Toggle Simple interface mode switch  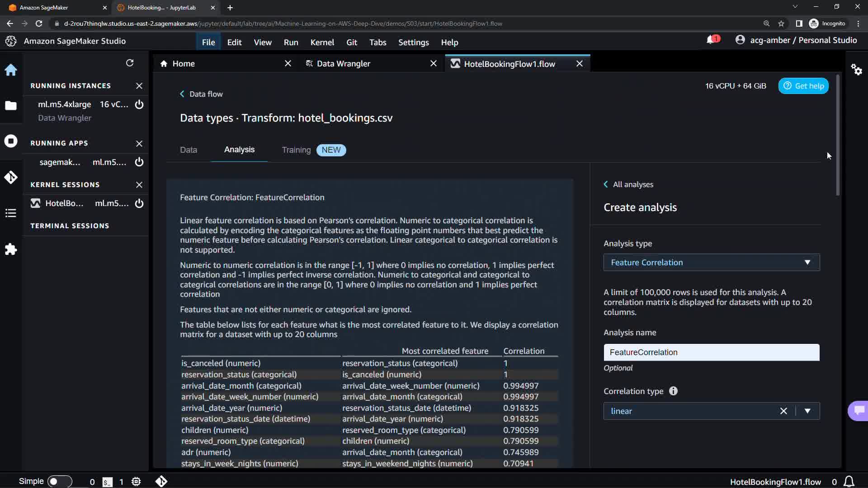pos(60,481)
